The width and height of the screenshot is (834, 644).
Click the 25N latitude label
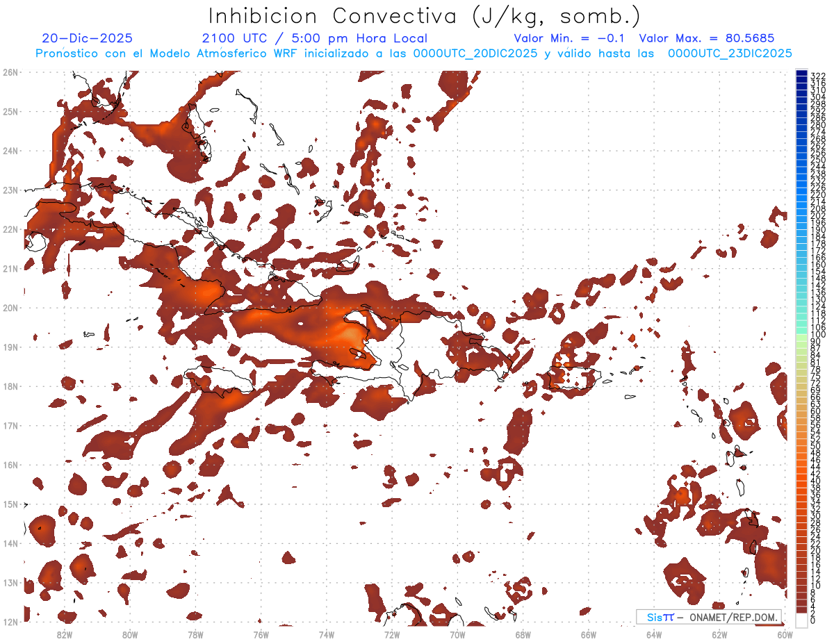10,111
